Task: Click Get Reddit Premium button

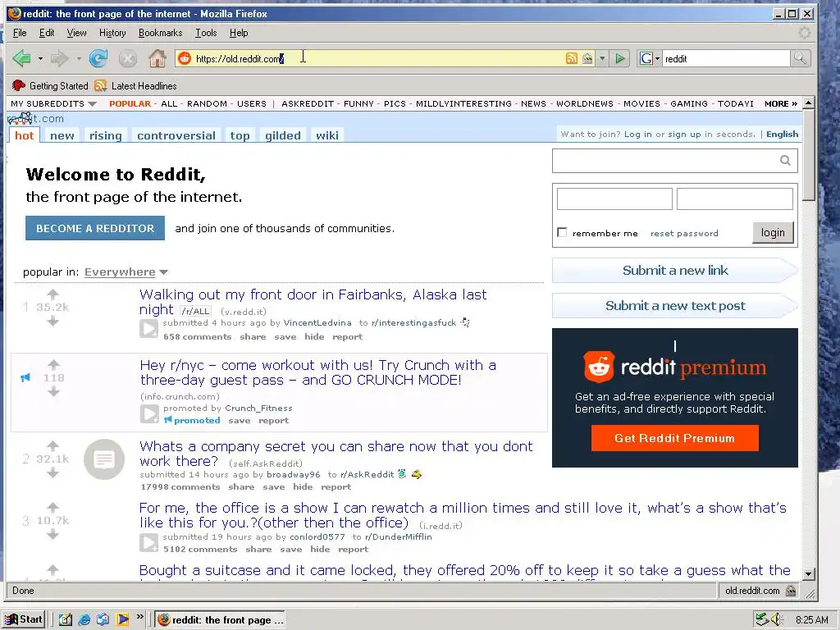Action: pyautogui.click(x=674, y=438)
